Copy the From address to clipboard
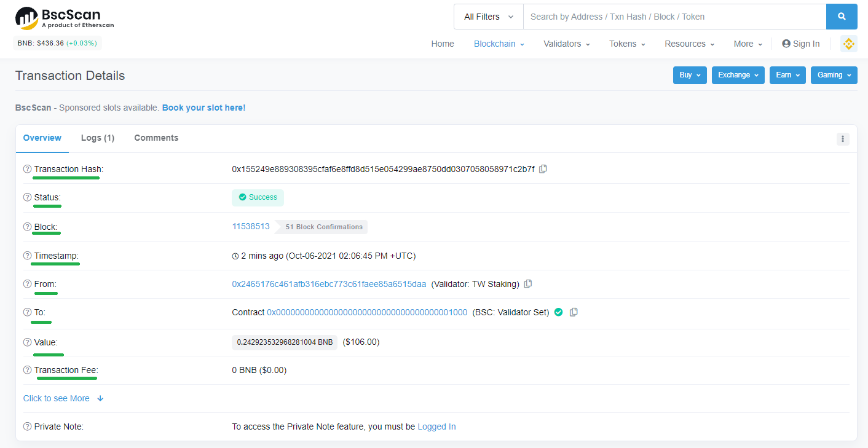The image size is (868, 448). pyautogui.click(x=528, y=284)
